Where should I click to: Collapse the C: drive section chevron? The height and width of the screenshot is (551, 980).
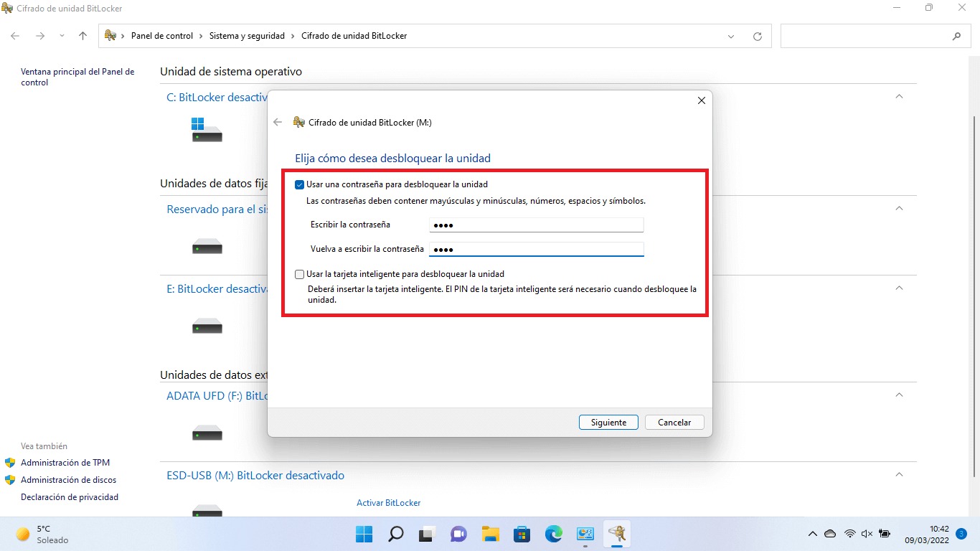[x=899, y=96]
